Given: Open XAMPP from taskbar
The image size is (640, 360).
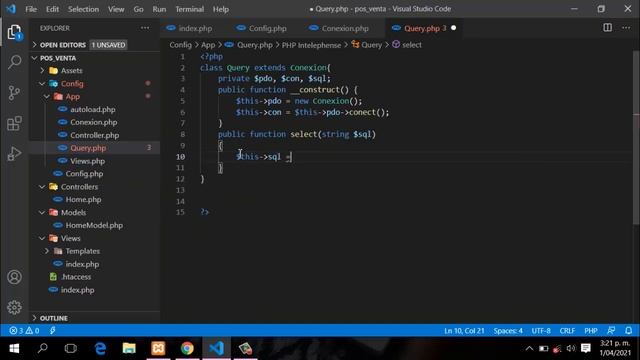Looking at the screenshot, I should click(158, 349).
